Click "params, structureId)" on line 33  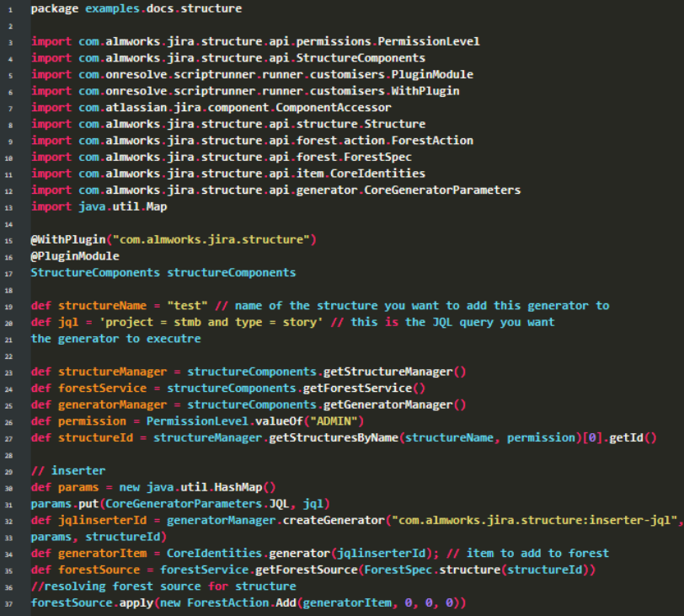pyautogui.click(x=99, y=537)
